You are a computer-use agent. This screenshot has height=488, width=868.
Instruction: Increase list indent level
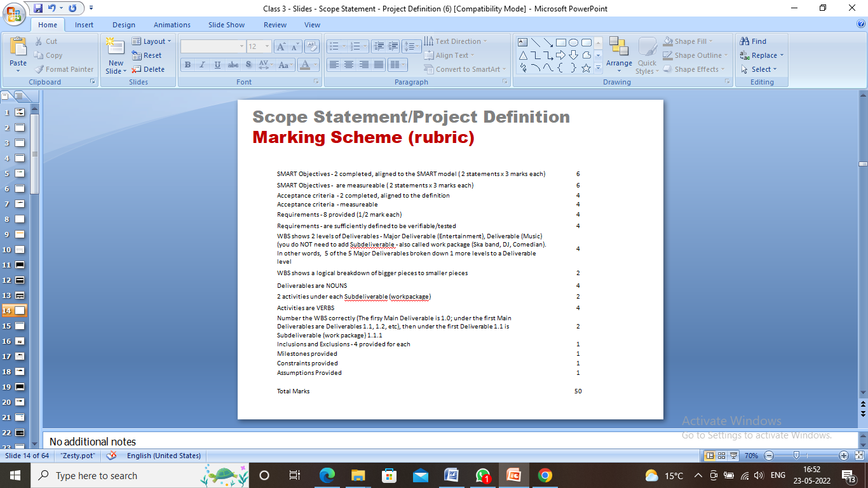click(x=394, y=46)
